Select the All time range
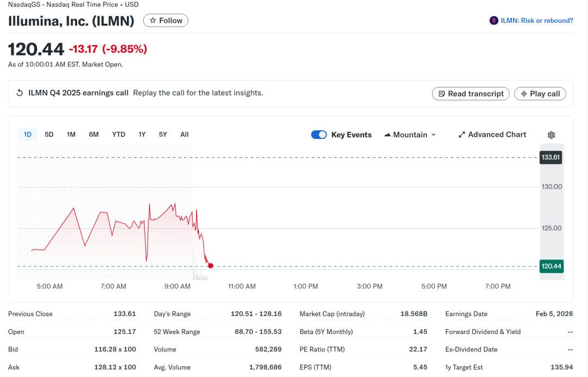The height and width of the screenshot is (377, 588). point(185,135)
